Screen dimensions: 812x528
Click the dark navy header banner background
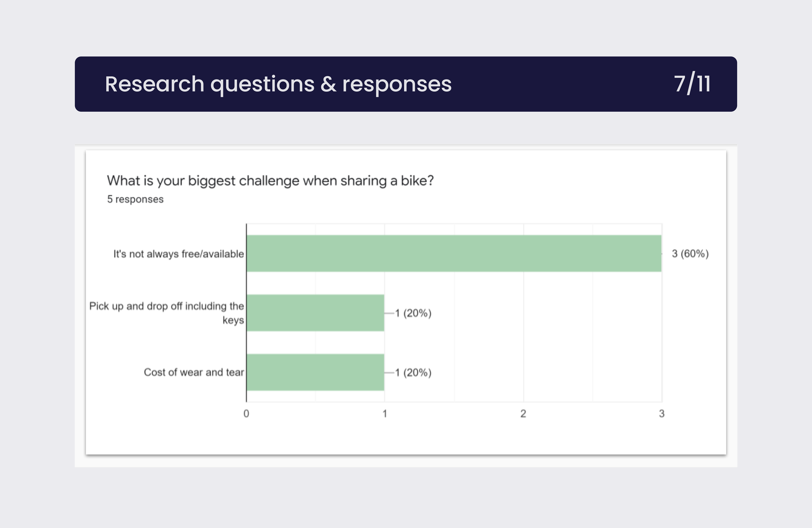click(563, 84)
